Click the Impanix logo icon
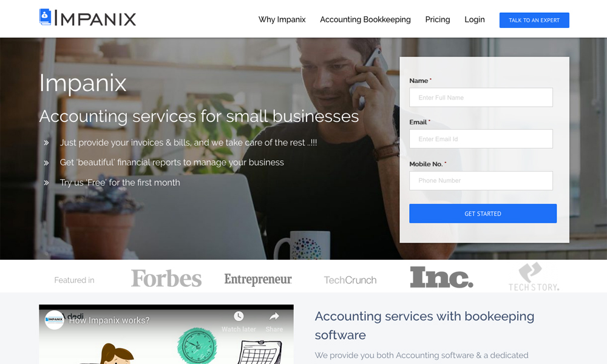Viewport: 607px width, 364px height. (x=45, y=17)
